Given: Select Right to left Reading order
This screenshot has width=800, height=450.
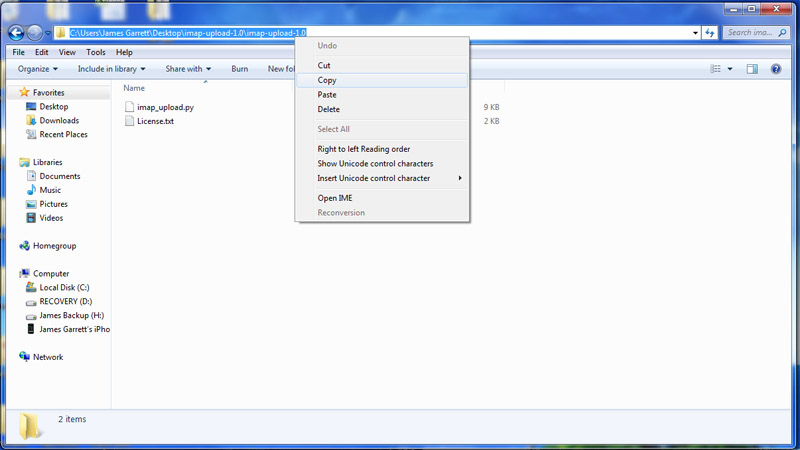Looking at the screenshot, I should 382,149.
